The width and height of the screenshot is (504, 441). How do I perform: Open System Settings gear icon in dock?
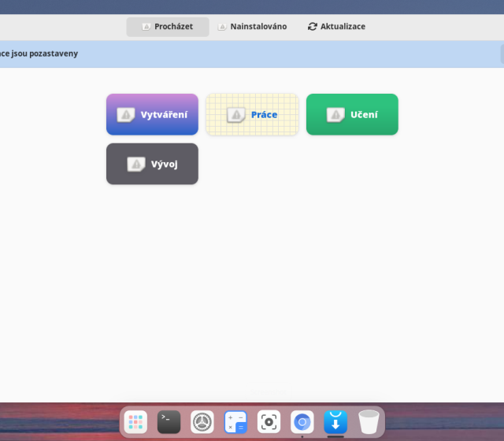[202, 422]
